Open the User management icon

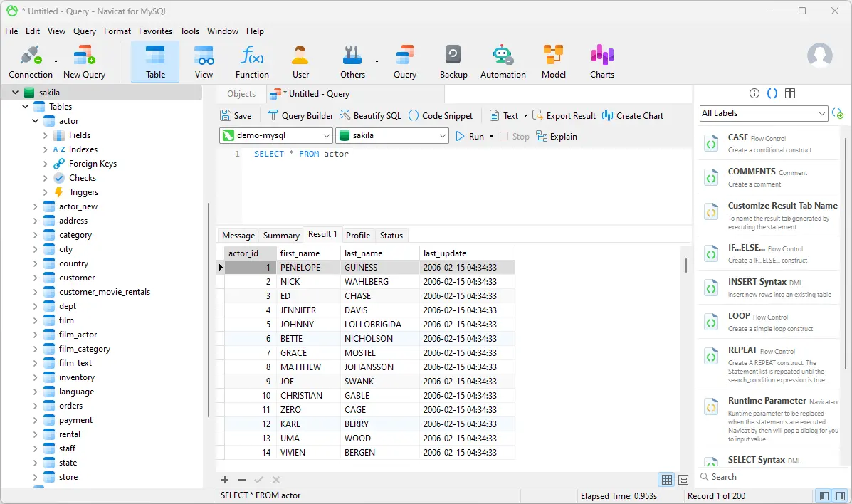300,61
